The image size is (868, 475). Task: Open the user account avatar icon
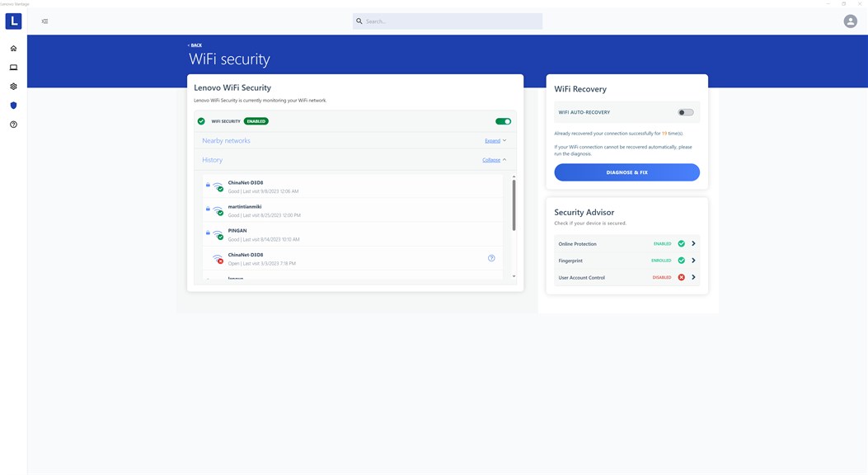851,21
